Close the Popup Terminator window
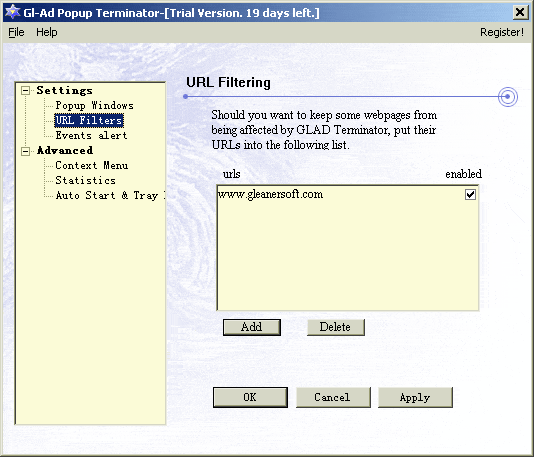 (520, 13)
